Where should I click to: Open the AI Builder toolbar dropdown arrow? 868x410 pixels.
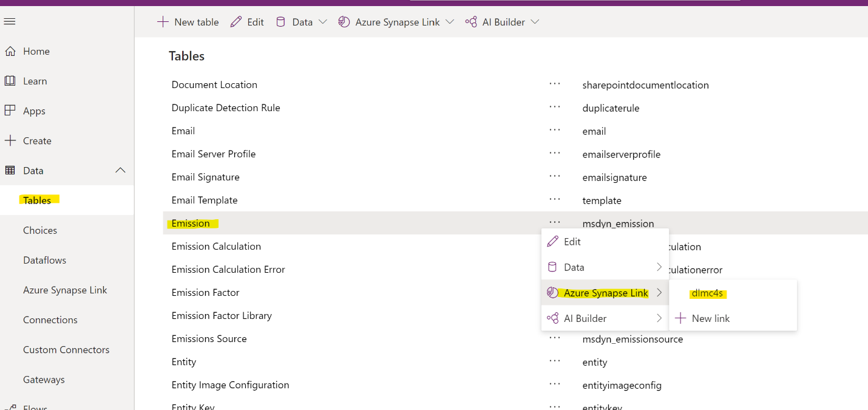(x=535, y=22)
